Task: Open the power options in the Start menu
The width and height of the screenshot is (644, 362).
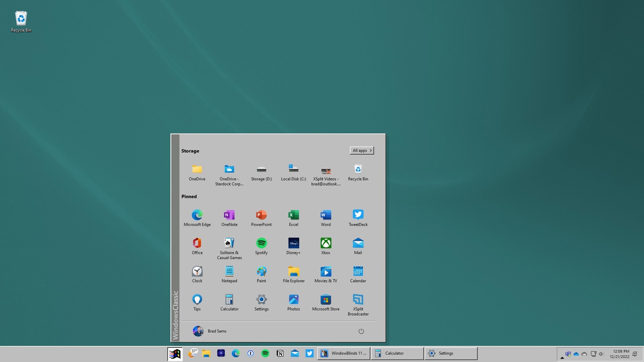Action: click(361, 331)
